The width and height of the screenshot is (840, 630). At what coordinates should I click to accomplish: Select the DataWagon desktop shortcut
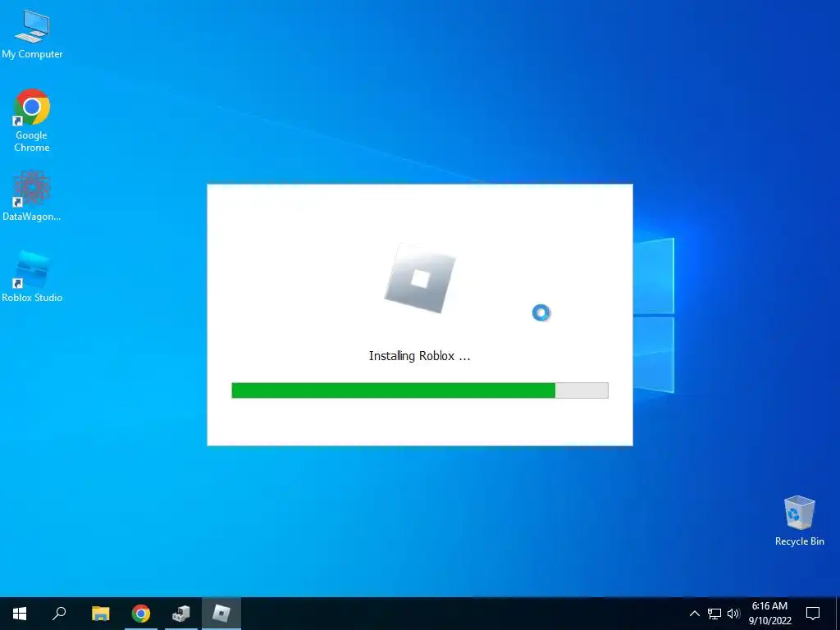(32, 195)
